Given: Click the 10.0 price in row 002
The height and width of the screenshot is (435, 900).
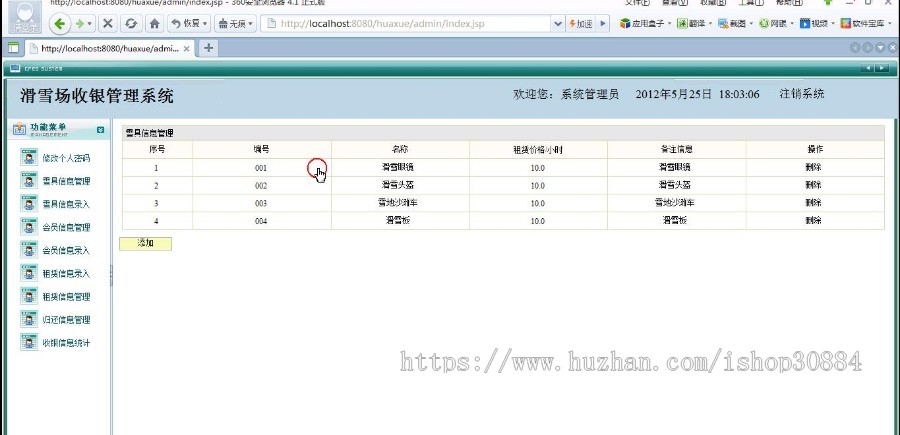Looking at the screenshot, I should (537, 186).
